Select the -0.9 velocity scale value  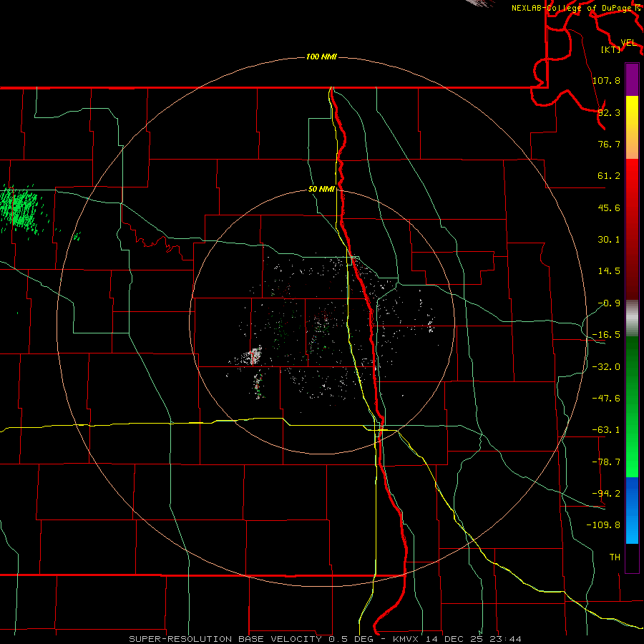(609, 303)
